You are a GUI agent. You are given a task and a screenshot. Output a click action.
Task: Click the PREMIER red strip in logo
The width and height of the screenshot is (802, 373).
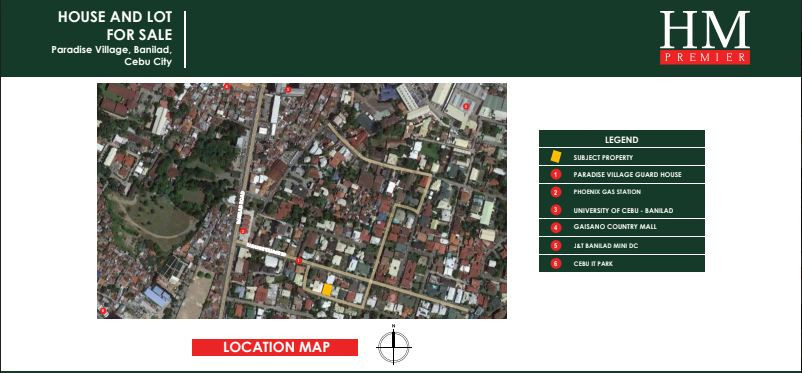705,57
